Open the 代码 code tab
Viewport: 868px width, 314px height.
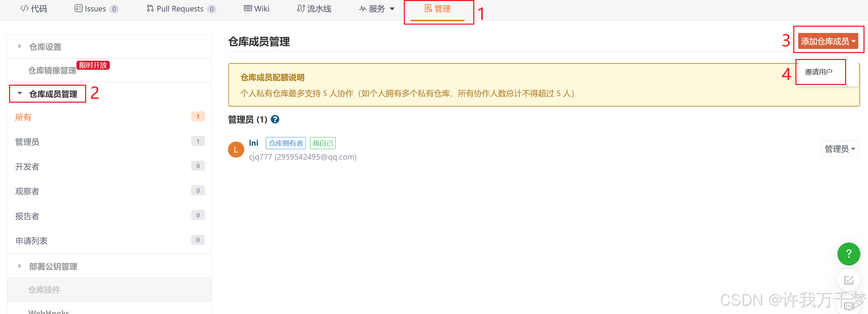coord(34,9)
